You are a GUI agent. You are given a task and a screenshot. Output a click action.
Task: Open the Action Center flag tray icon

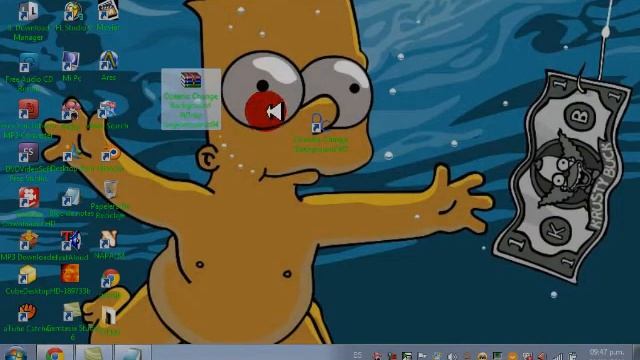[x=422, y=356]
